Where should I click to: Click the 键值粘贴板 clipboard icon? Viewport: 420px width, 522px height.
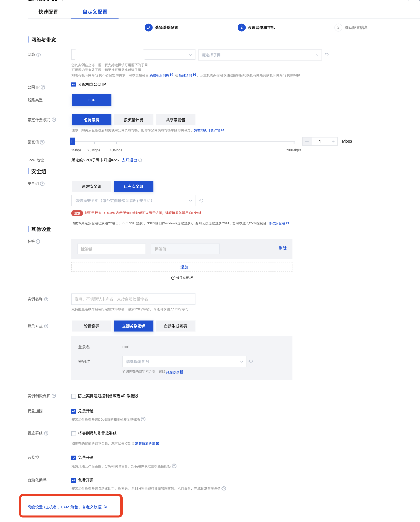click(173, 278)
